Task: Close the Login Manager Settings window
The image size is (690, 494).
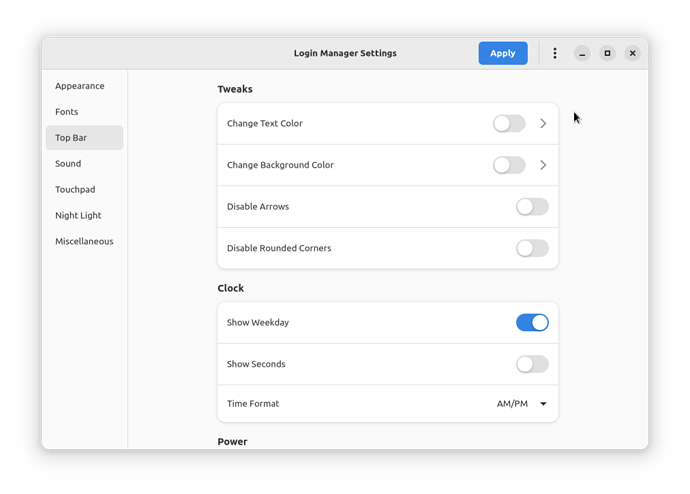Action: coord(632,53)
